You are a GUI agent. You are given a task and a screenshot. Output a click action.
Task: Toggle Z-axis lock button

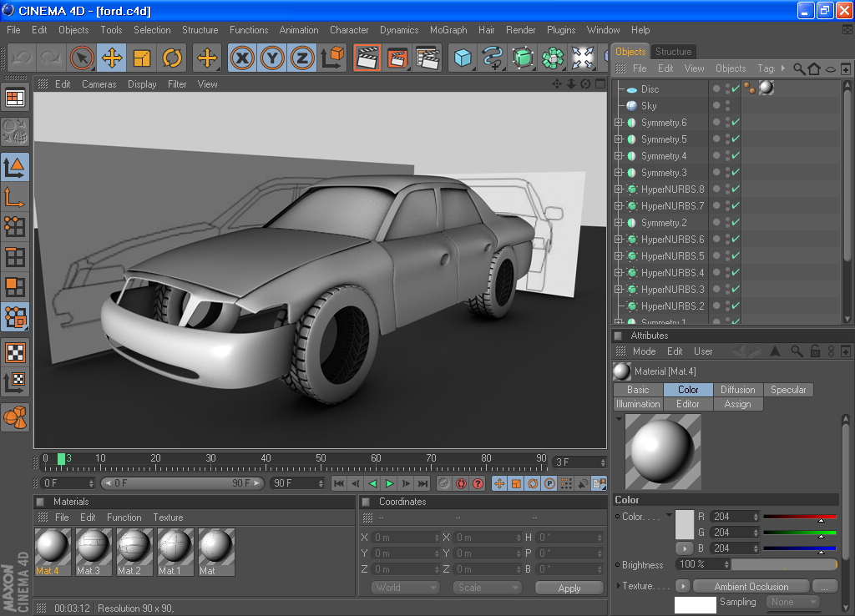302,58
